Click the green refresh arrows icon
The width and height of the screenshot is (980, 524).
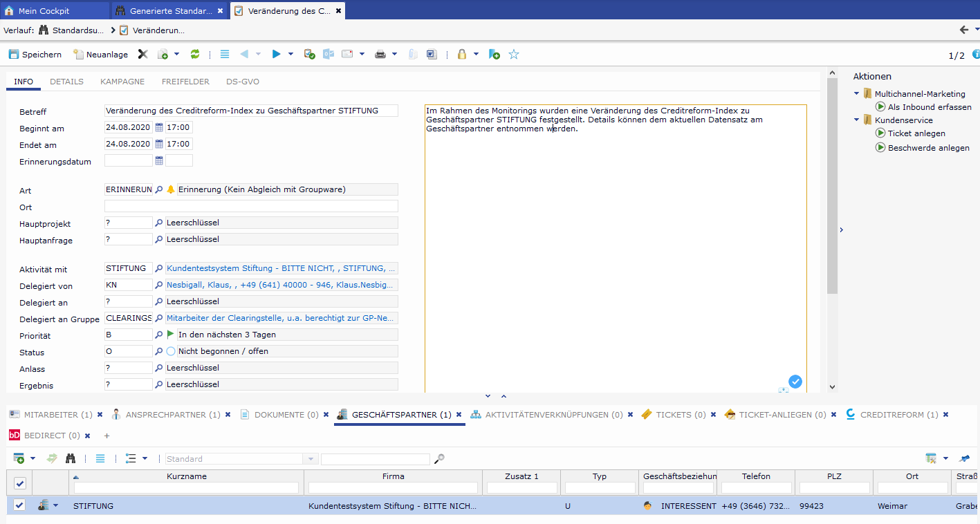pyautogui.click(x=195, y=55)
